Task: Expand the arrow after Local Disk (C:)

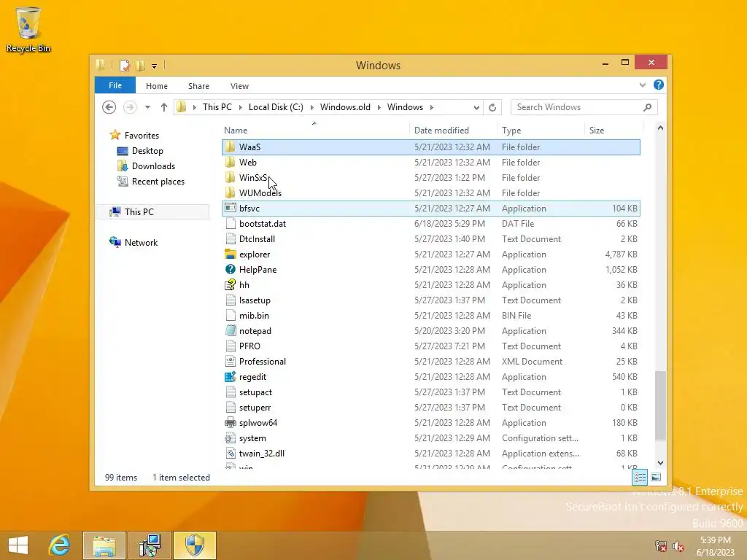Action: click(x=312, y=107)
